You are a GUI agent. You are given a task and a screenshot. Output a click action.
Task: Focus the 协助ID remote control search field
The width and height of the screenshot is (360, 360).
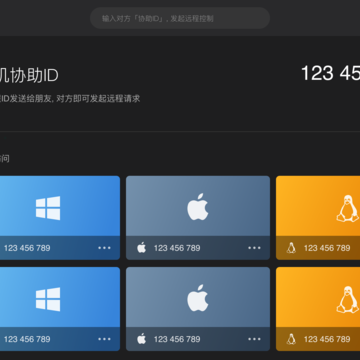click(180, 18)
